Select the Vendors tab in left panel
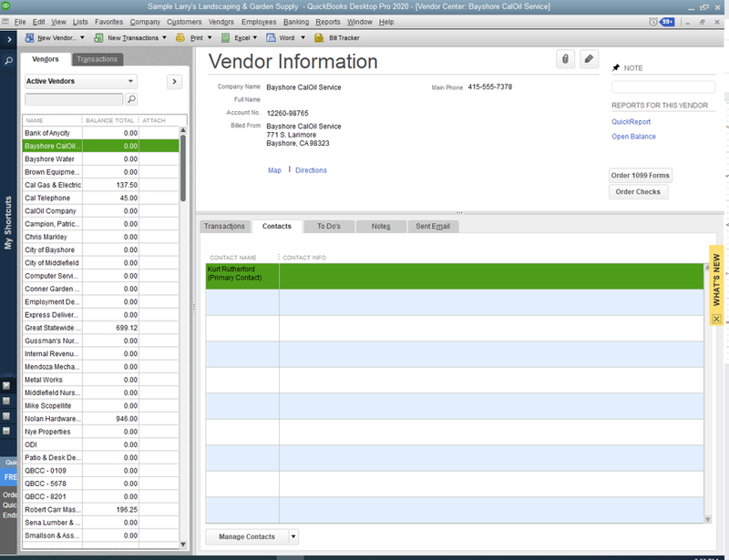 [x=46, y=59]
